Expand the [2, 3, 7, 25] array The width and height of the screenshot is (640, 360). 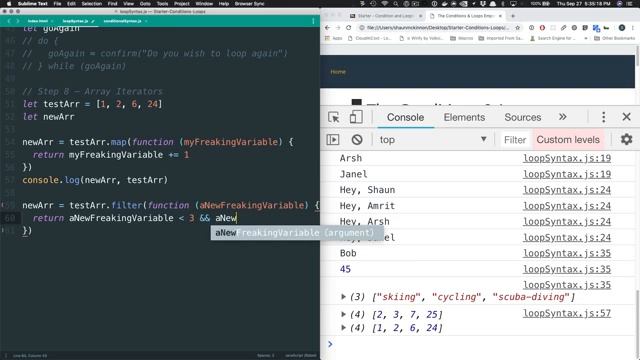(343, 314)
